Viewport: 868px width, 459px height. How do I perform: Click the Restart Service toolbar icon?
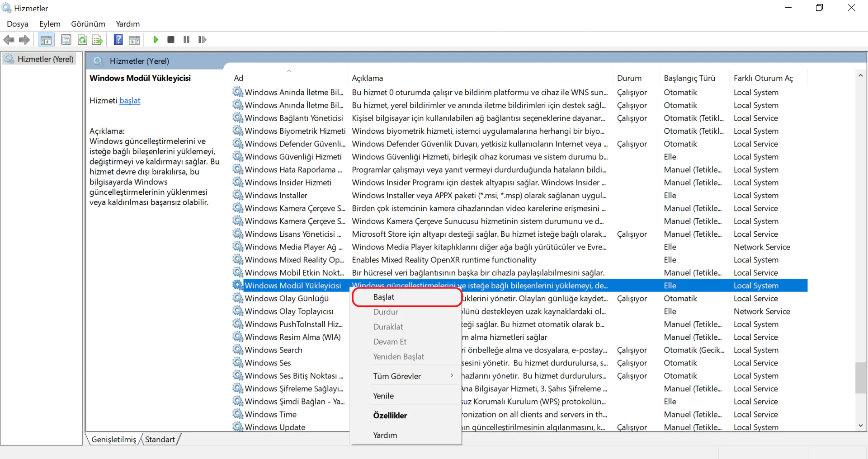(202, 40)
